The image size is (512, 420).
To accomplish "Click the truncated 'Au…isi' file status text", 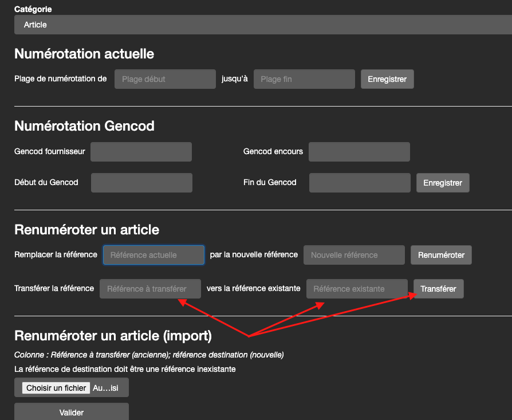I will point(105,388).
